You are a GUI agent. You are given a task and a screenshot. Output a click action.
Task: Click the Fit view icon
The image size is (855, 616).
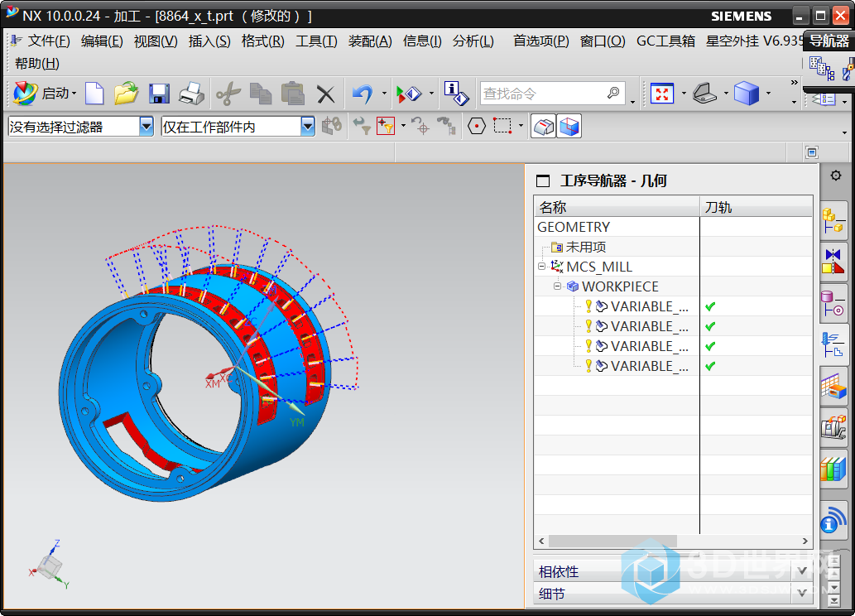coord(662,94)
